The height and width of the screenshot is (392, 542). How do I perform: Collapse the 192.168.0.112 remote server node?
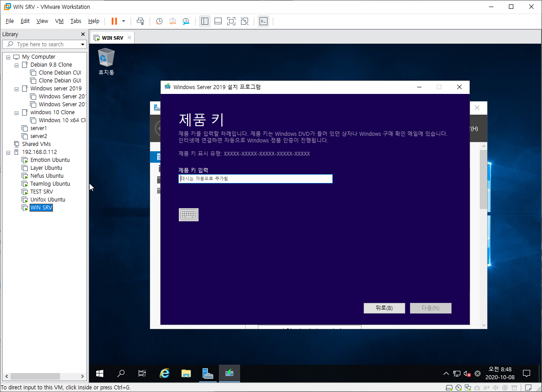pyautogui.click(x=8, y=152)
